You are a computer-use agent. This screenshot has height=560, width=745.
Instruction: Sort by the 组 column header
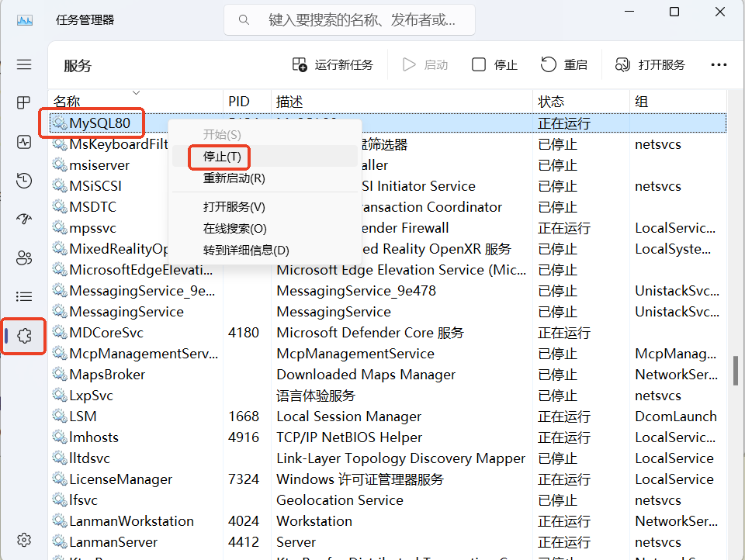[x=678, y=101]
